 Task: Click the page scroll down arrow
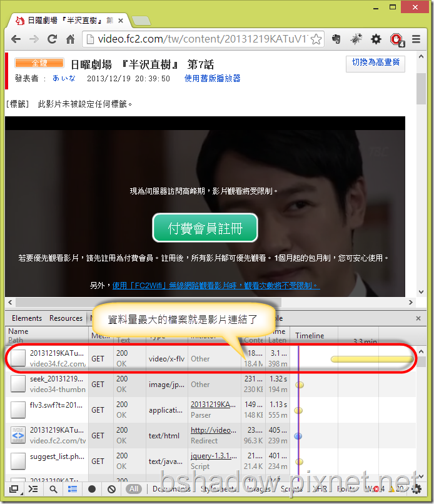421,292
